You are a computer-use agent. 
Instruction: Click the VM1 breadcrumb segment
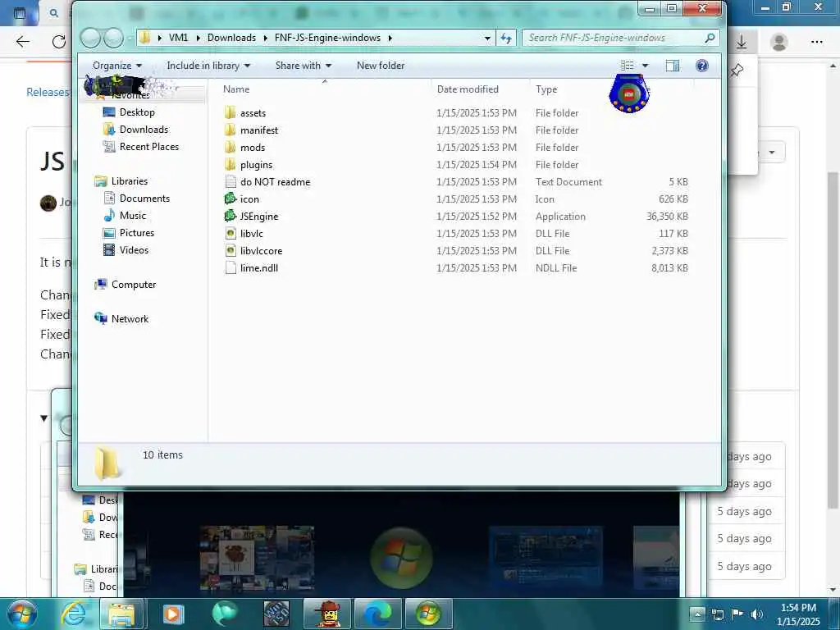(178, 38)
